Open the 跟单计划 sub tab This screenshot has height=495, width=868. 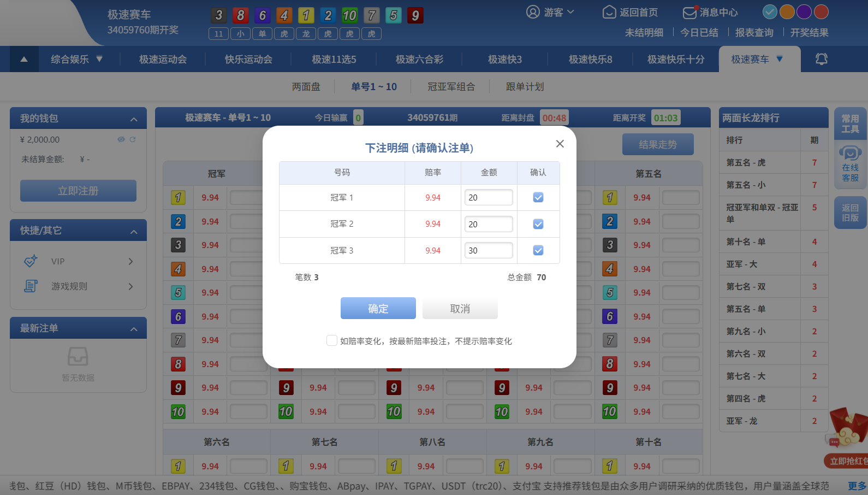point(525,86)
